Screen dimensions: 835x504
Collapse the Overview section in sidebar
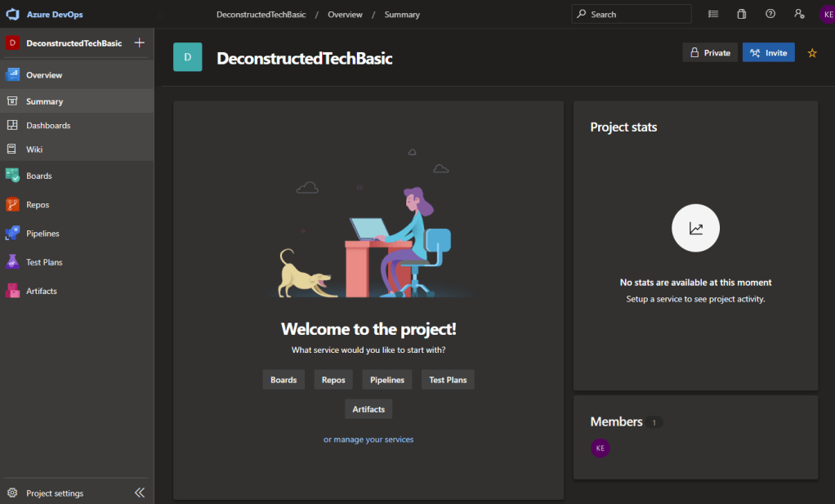coord(44,75)
